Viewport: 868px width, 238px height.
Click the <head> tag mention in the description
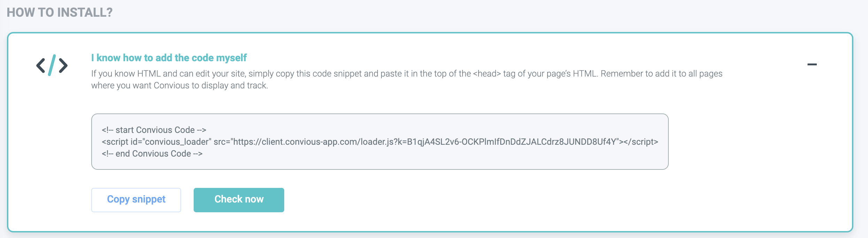click(487, 74)
